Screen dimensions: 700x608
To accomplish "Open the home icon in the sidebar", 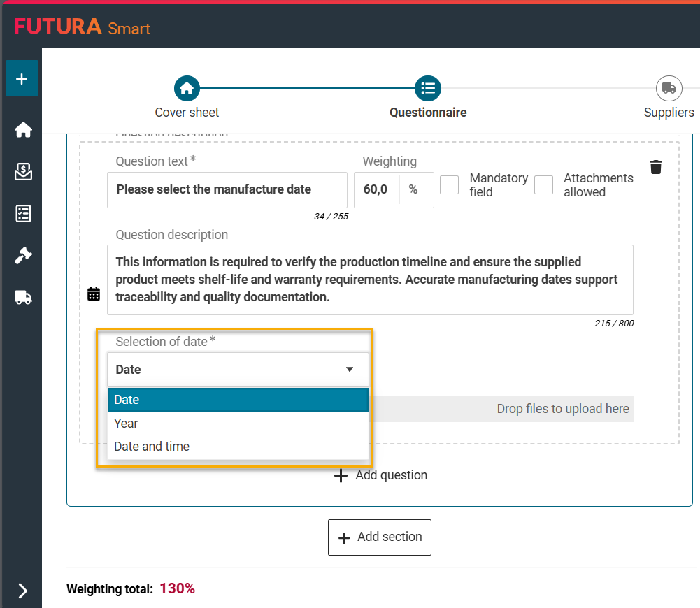I will (x=23, y=130).
